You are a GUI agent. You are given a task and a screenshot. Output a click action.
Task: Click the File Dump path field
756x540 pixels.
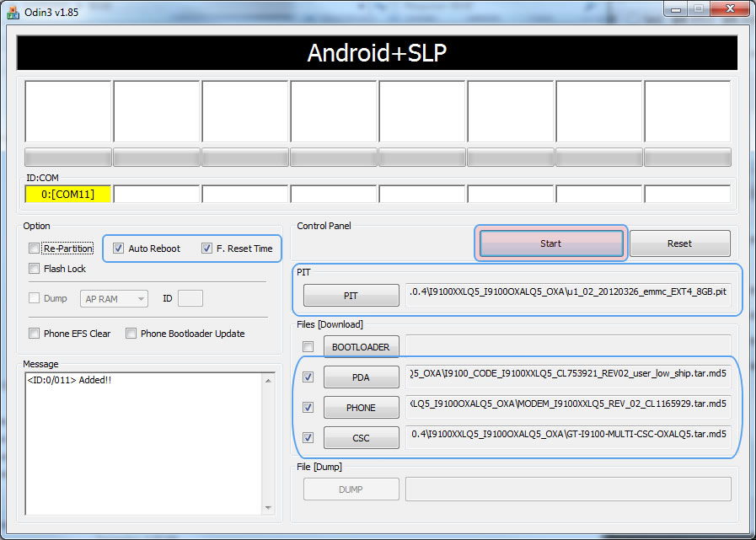pos(568,489)
